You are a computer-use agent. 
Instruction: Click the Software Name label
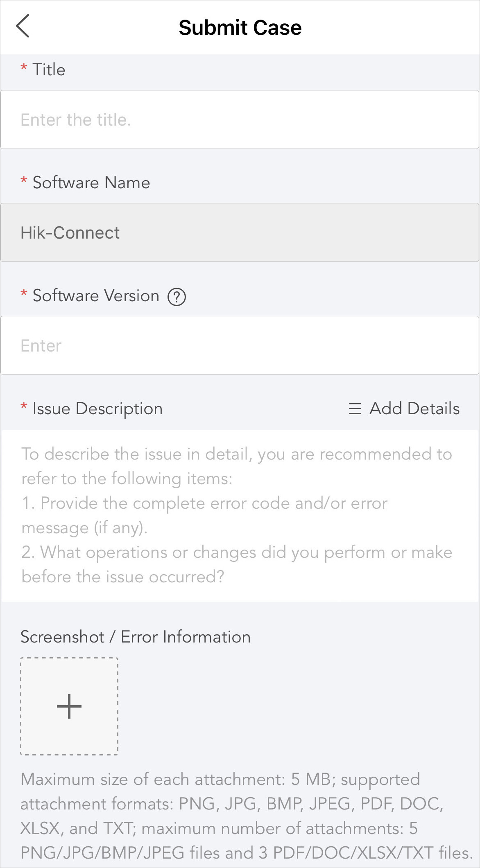[91, 183]
